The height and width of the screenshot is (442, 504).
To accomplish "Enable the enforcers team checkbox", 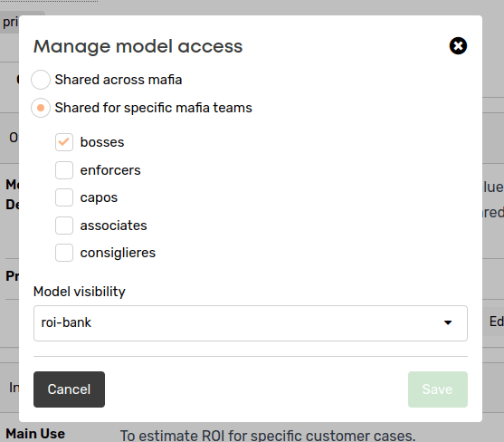I will (64, 170).
